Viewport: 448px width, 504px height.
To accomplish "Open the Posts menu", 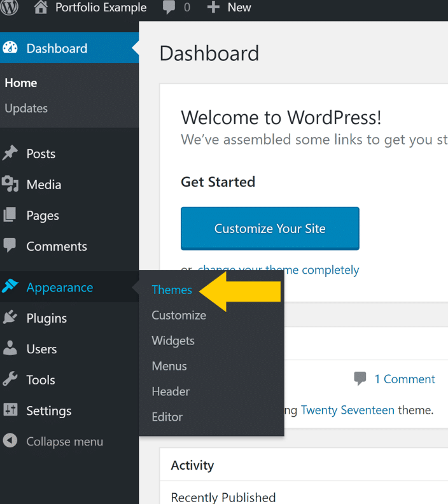I will (41, 153).
